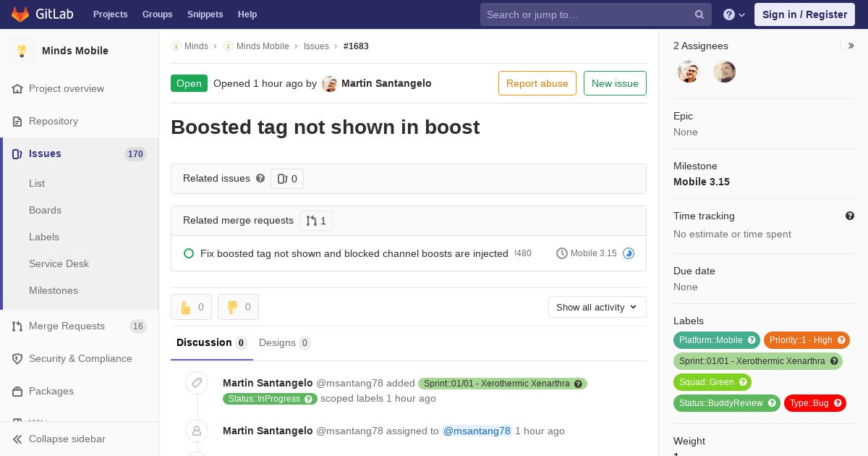Image resolution: width=868 pixels, height=456 pixels.
Task: Switch to the Discussion tab
Action: coord(212,342)
